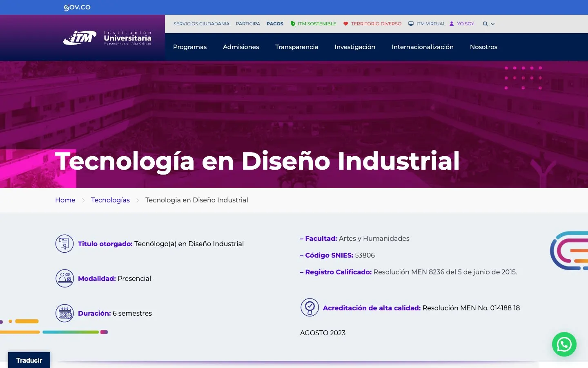Click the colorful logo at right edge
Image resolution: width=588 pixels, height=368 pixels.
pyautogui.click(x=569, y=250)
